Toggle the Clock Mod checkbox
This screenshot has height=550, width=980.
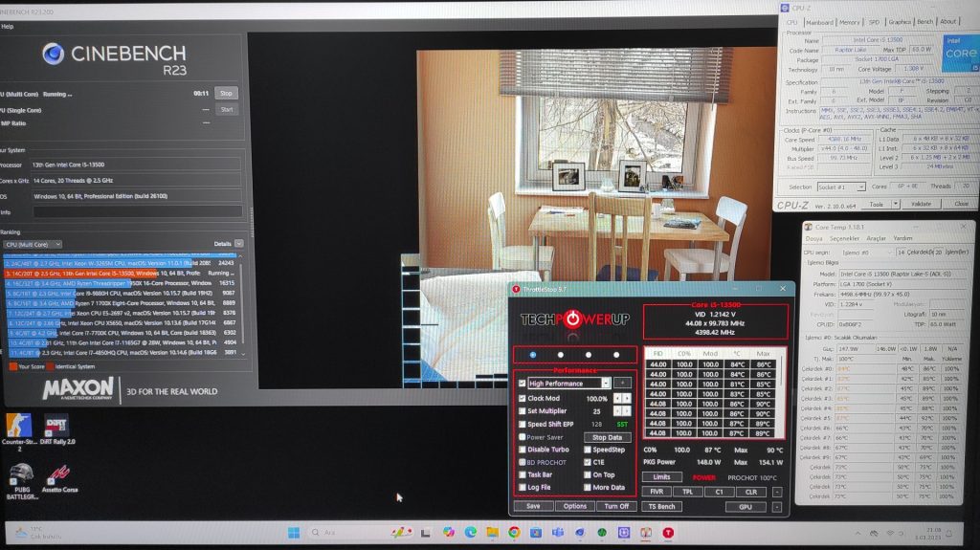point(522,398)
